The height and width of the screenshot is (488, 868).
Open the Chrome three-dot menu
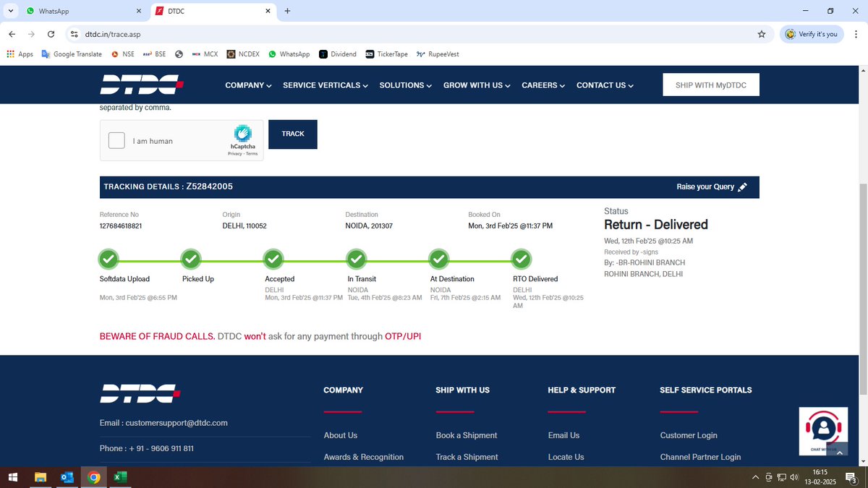pos(856,34)
